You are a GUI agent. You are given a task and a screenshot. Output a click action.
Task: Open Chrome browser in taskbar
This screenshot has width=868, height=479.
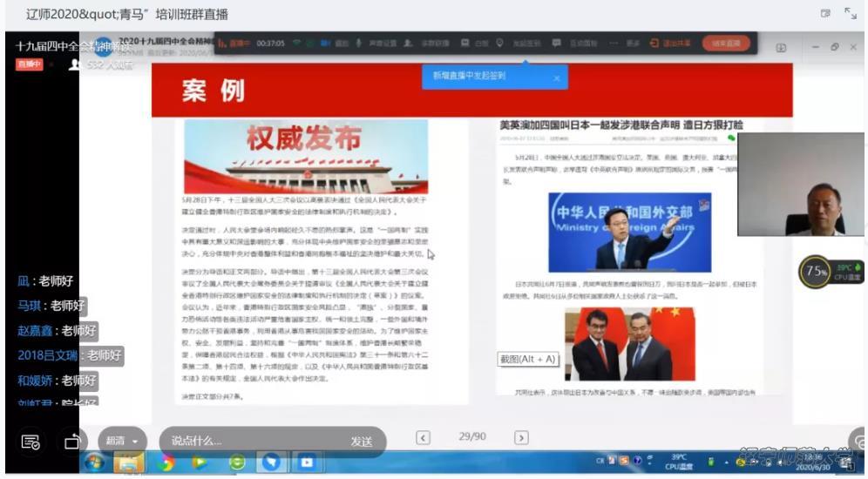click(165, 462)
